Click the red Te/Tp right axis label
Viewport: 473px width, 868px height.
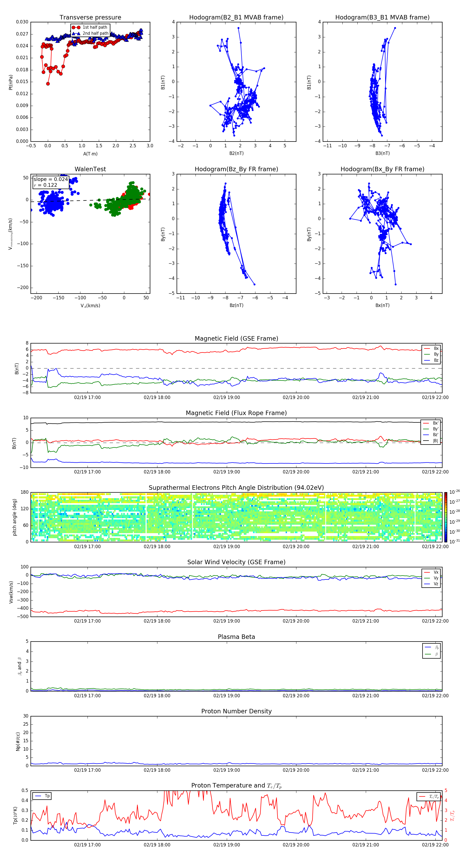pyautogui.click(x=452, y=815)
